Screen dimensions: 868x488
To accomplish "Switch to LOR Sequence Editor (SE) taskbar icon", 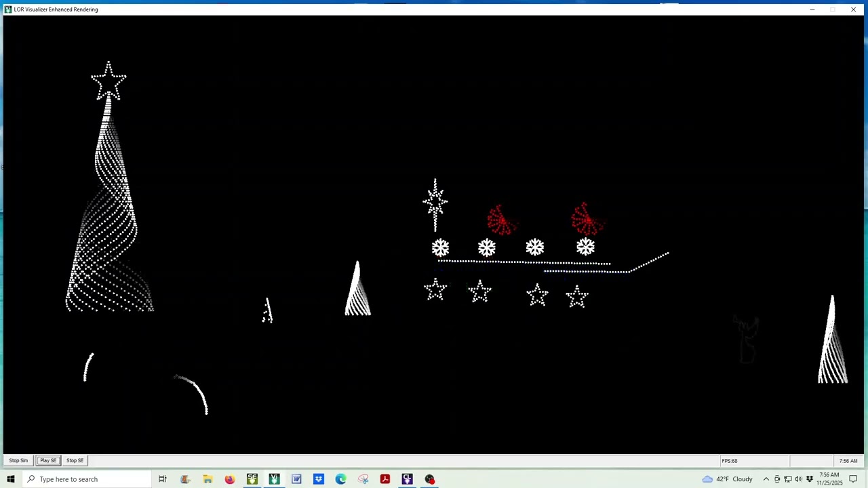I will (x=252, y=479).
